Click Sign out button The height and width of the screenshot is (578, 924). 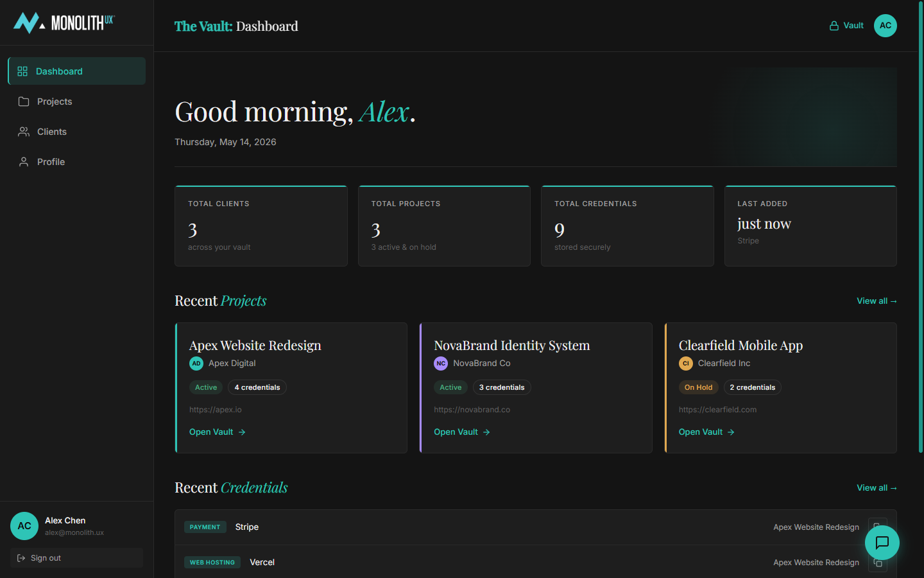tap(76, 558)
